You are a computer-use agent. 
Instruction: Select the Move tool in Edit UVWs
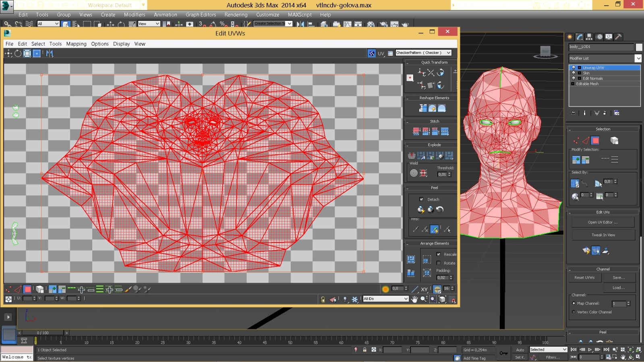(x=8, y=53)
